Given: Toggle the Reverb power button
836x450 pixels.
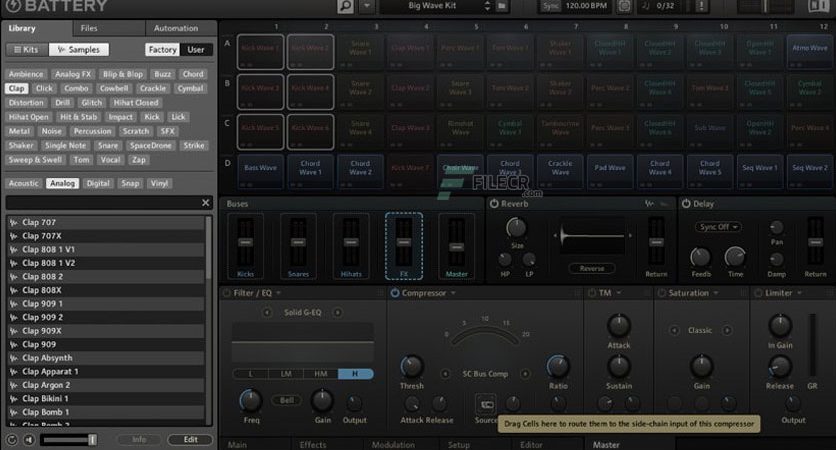Looking at the screenshot, I should point(494,204).
